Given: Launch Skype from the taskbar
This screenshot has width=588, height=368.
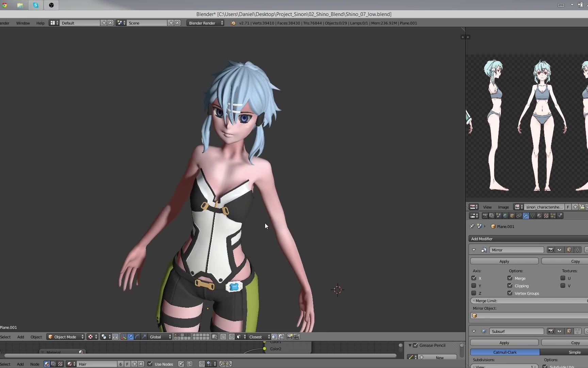Looking at the screenshot, I should pyautogui.click(x=35, y=5).
